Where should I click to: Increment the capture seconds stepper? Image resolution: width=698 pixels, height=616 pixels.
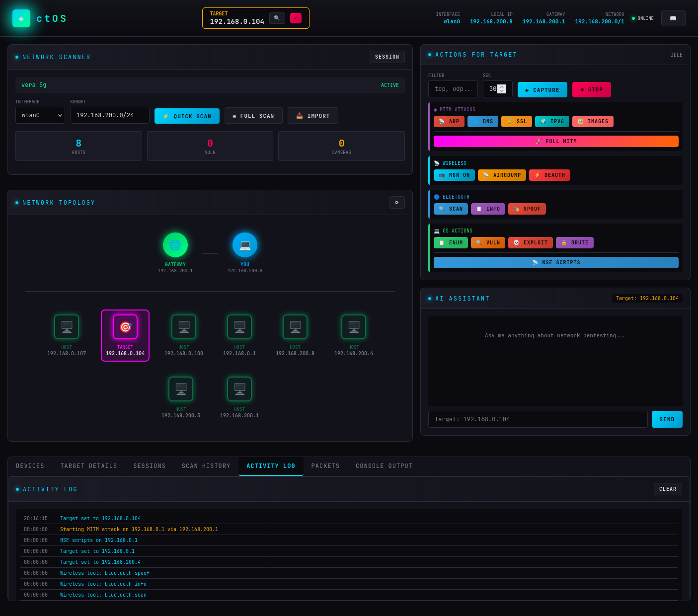[502, 87]
